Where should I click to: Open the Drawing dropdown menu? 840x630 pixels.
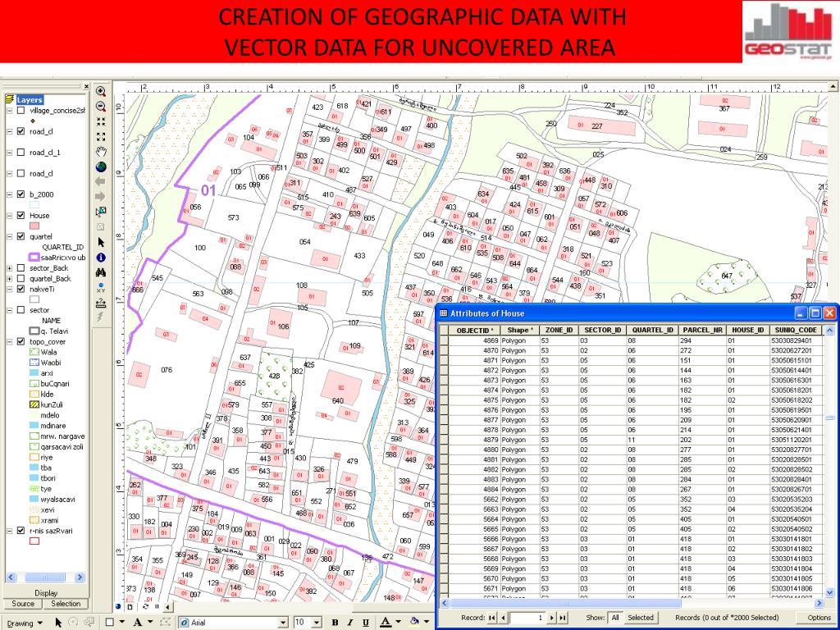pyautogui.click(x=25, y=623)
